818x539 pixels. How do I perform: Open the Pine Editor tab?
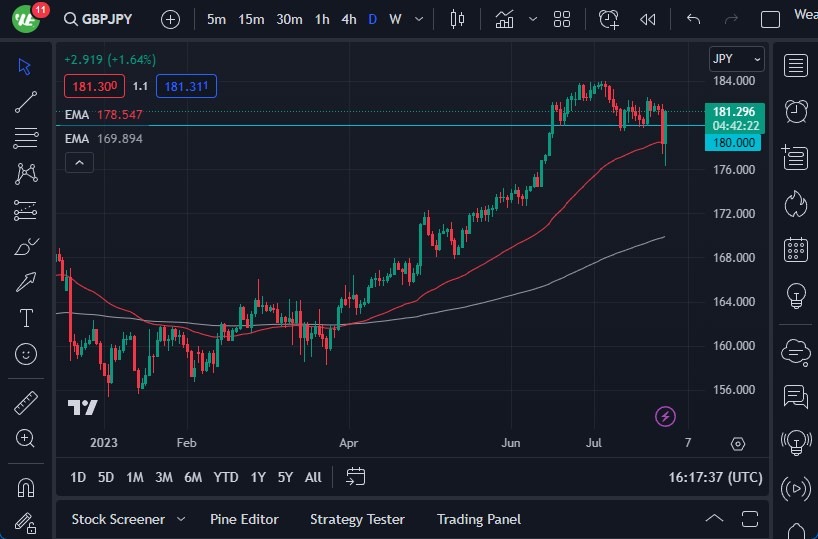pyautogui.click(x=244, y=519)
